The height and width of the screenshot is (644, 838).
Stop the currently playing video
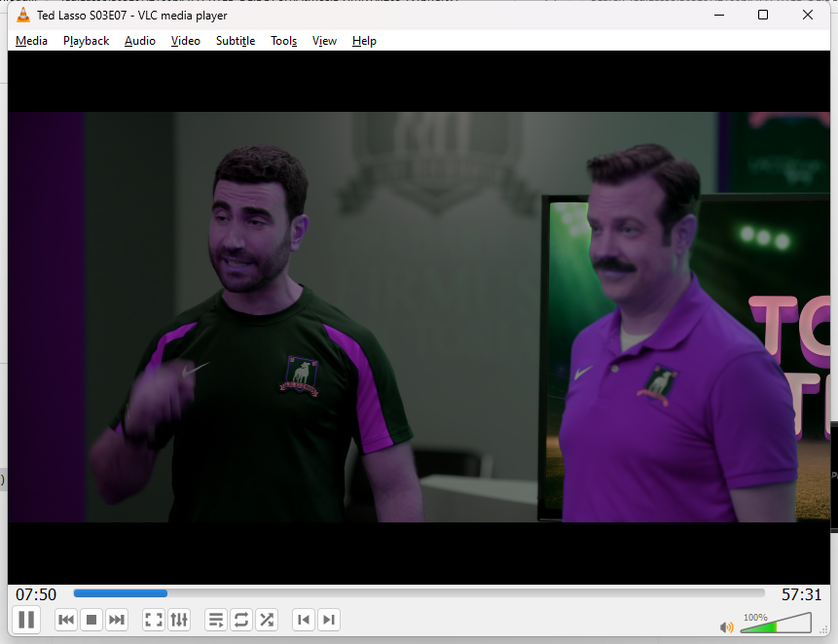tap(91, 620)
